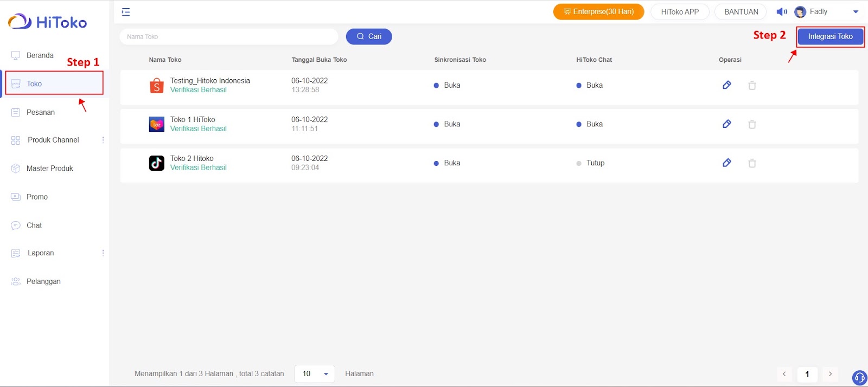
Task: Click edit pencil for Toko 2 Hitoko
Action: point(726,163)
